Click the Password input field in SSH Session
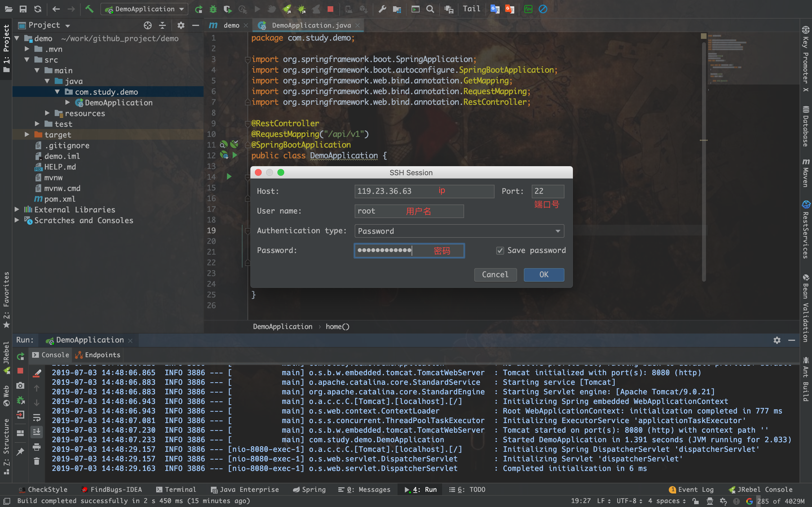 point(409,250)
